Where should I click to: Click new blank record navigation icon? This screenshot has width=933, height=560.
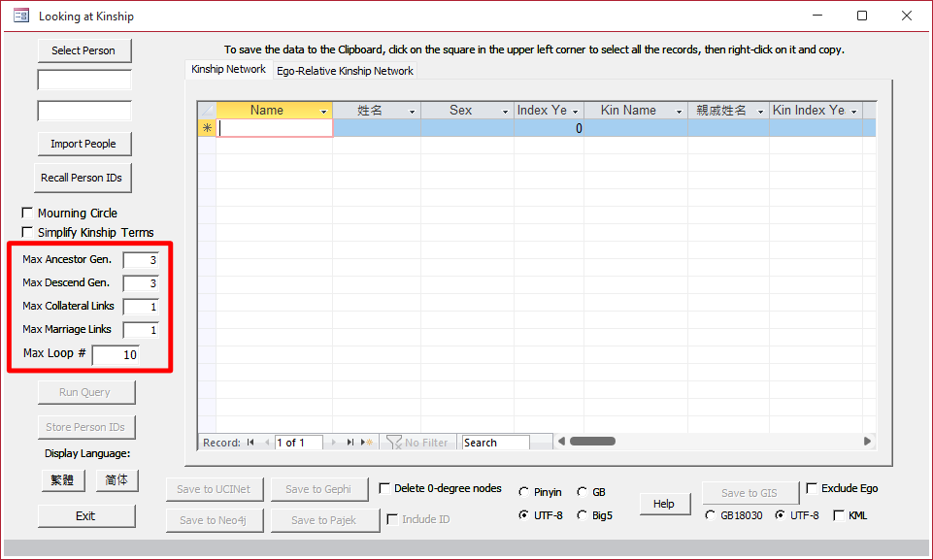pos(366,443)
